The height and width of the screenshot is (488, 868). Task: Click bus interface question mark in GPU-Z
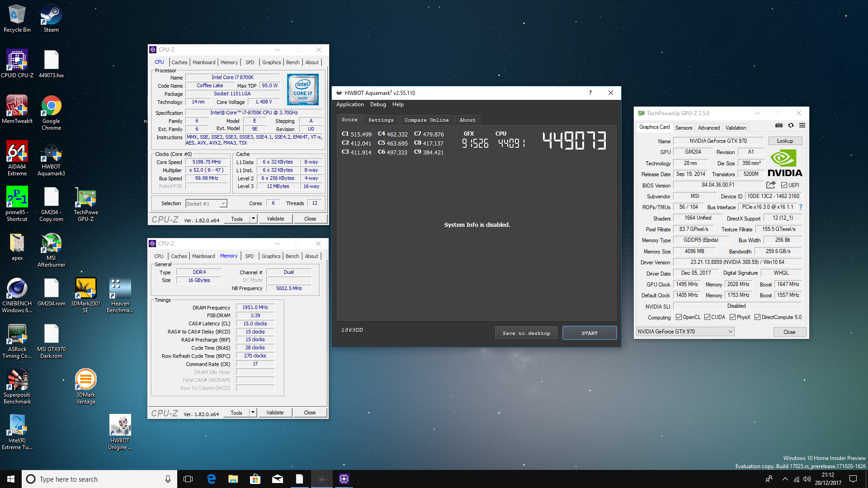point(800,207)
